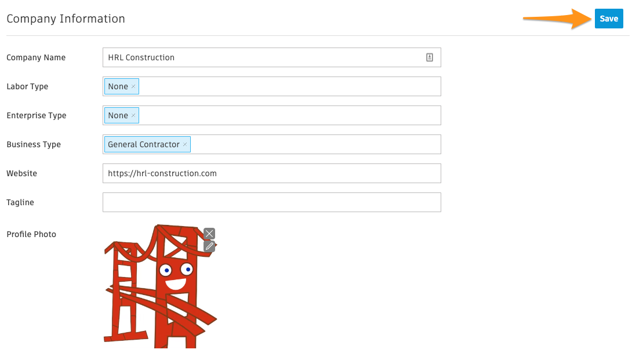This screenshot has width=632, height=364.
Task: Click the General Contractor tag text
Action: tap(143, 144)
